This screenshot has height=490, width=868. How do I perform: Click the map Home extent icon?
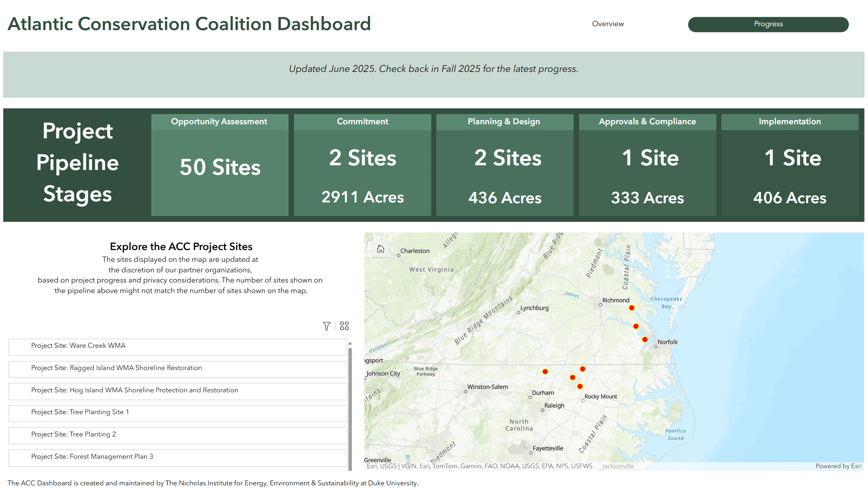tap(380, 249)
